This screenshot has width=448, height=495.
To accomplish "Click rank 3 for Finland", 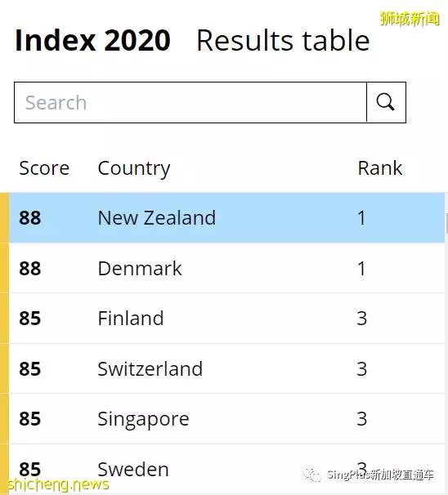I will pyautogui.click(x=362, y=319).
